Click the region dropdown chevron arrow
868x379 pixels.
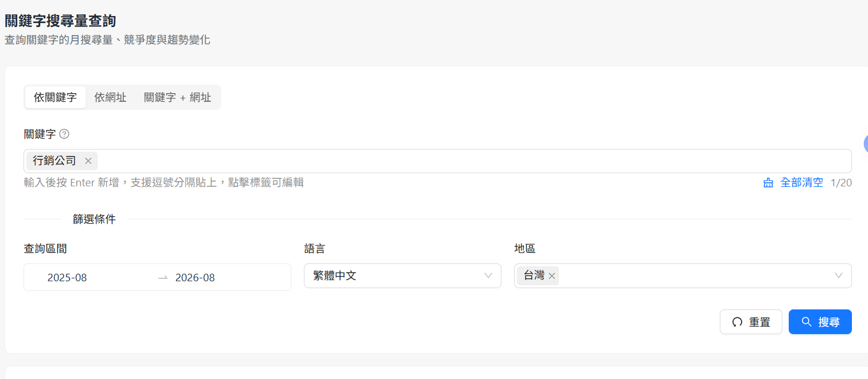839,275
